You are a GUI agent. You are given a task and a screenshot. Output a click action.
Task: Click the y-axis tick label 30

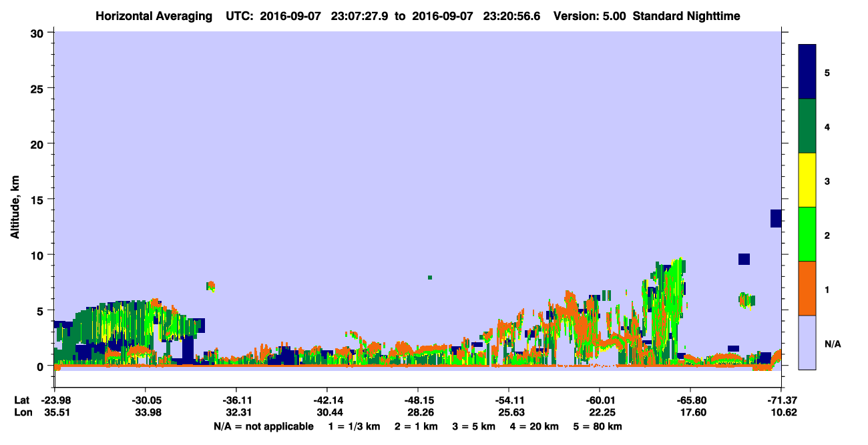pos(39,33)
